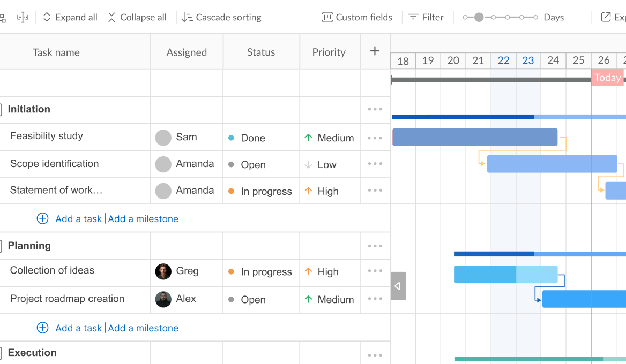Image resolution: width=626 pixels, height=364 pixels.
Task: Open more options for Planning row
Action: 375,246
